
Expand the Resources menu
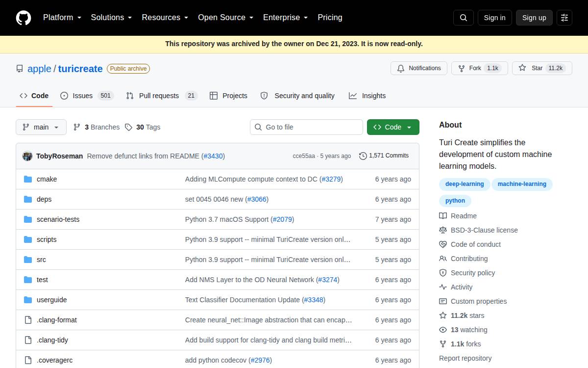click(165, 18)
